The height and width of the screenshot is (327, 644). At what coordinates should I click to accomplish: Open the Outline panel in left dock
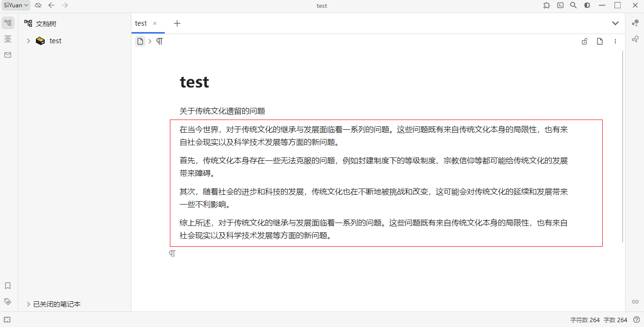click(8, 39)
